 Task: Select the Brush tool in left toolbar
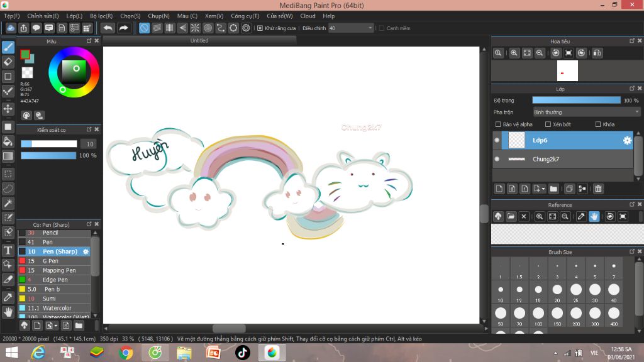coord(8,47)
